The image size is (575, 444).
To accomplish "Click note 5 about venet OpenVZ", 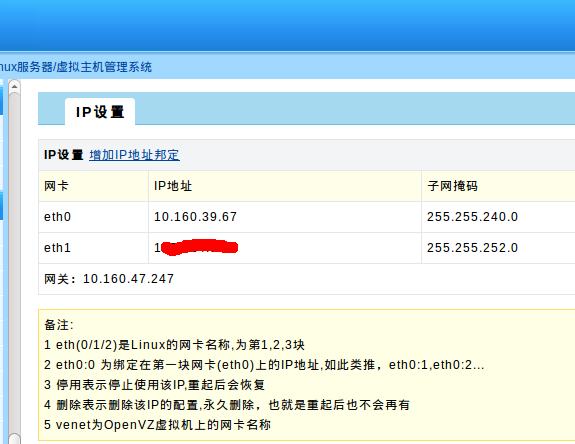I will pyautogui.click(x=157, y=425).
